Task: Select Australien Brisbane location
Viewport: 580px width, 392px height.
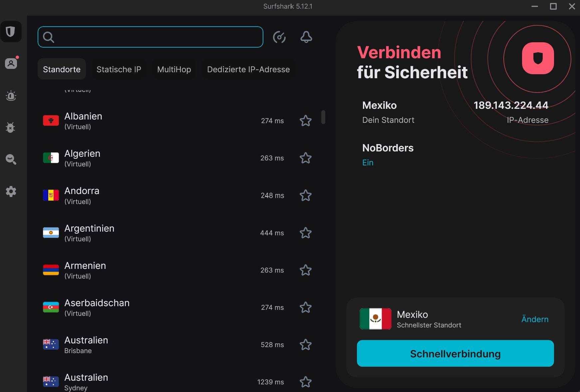Action: click(x=178, y=344)
